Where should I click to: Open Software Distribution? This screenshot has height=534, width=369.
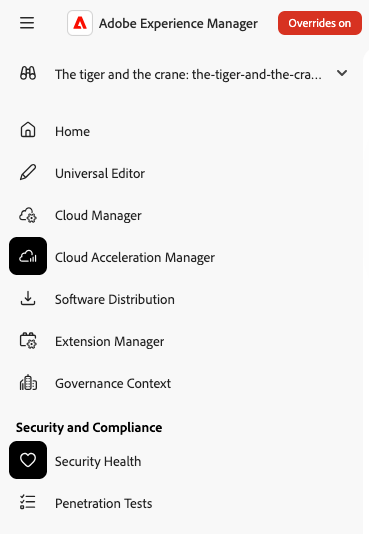pos(115,299)
